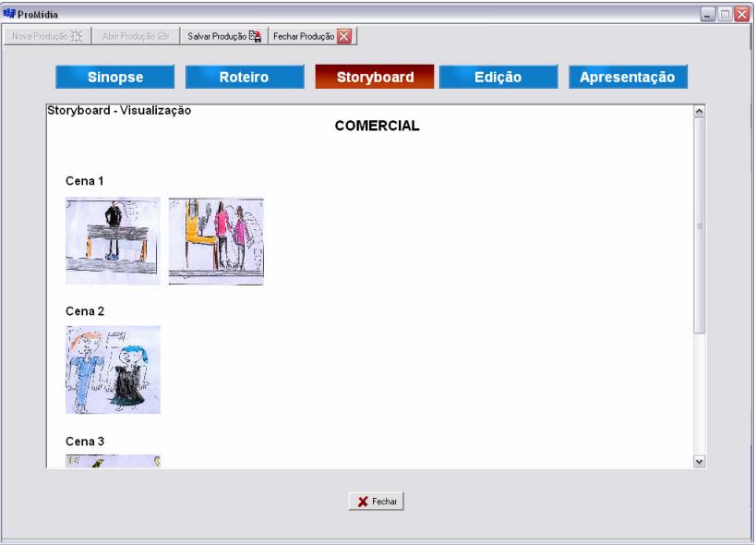Screen dimensions: 756x545
Task: Click the scrollbar down arrow
Action: point(699,460)
